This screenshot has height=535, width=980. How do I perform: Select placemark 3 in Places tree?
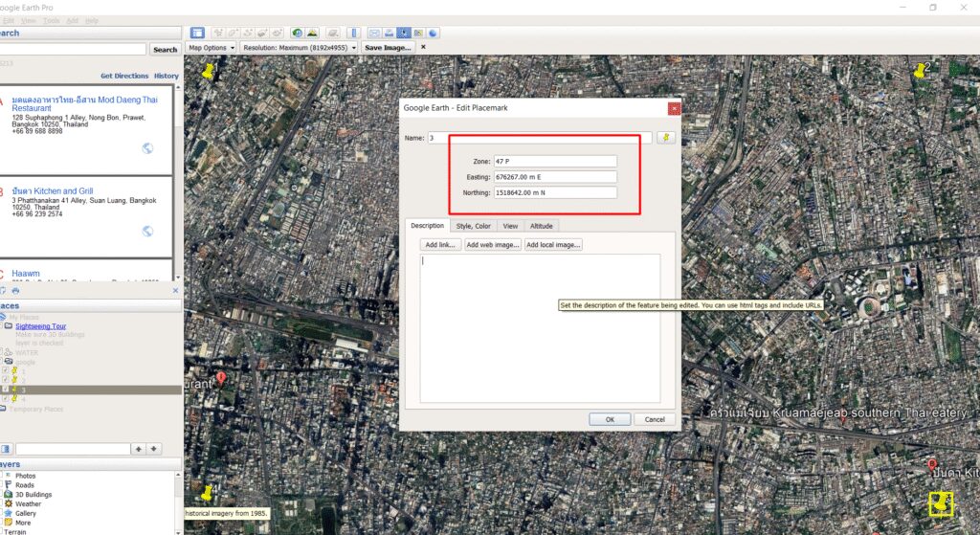pos(91,390)
